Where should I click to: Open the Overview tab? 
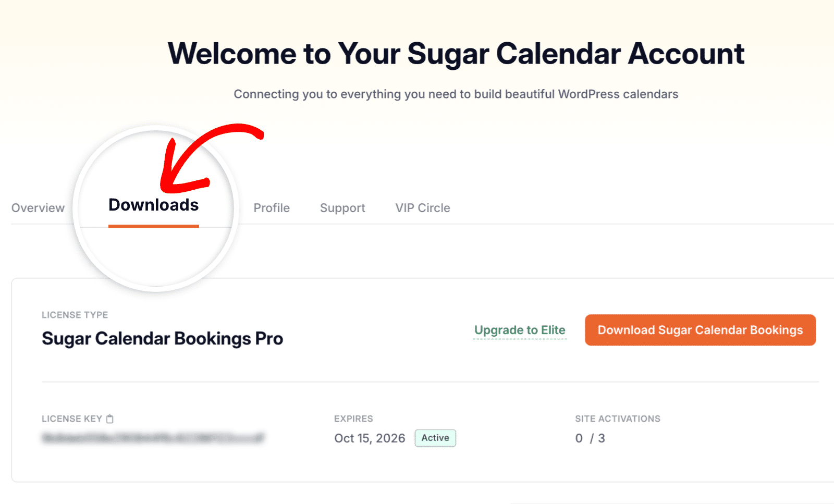tap(38, 208)
